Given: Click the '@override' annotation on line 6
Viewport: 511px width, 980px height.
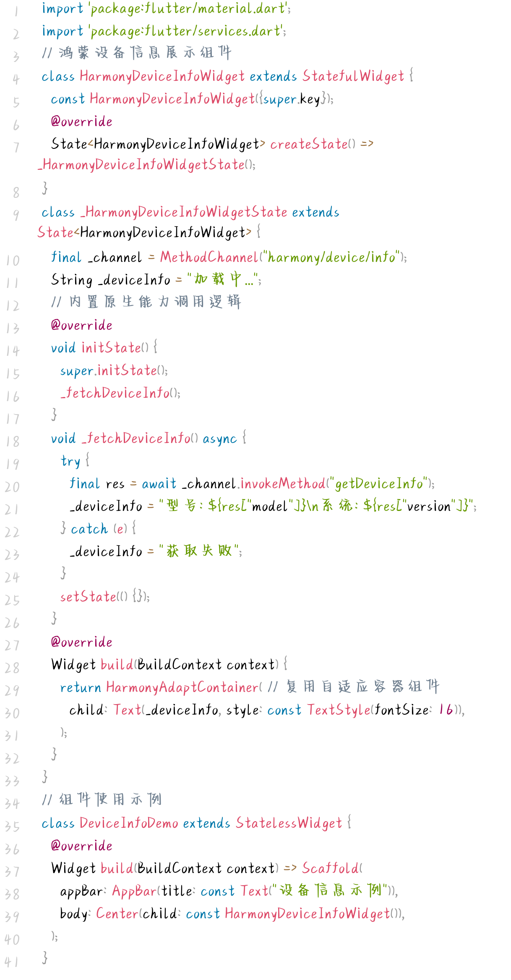Looking at the screenshot, I should [x=82, y=122].
